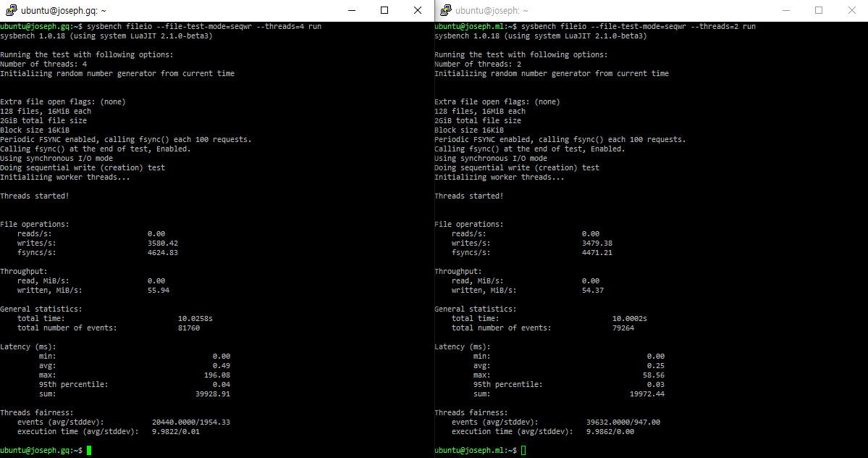Click avg latency value 0.25

click(x=656, y=365)
